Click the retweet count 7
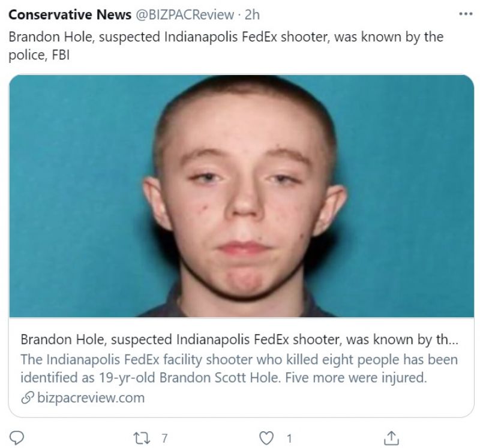This screenshot has width=480, height=448. point(164,438)
